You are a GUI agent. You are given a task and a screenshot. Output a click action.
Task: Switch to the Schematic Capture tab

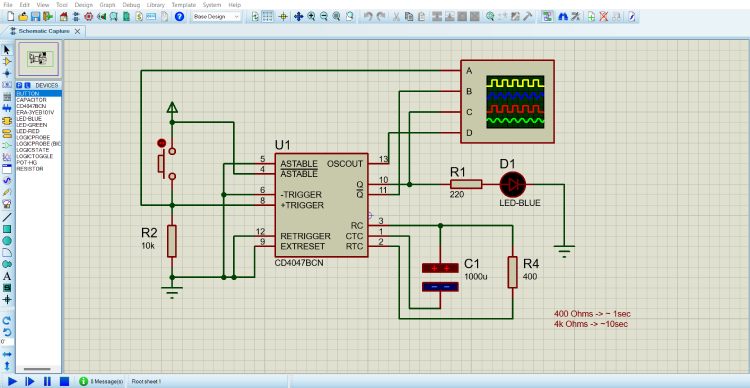pos(43,31)
